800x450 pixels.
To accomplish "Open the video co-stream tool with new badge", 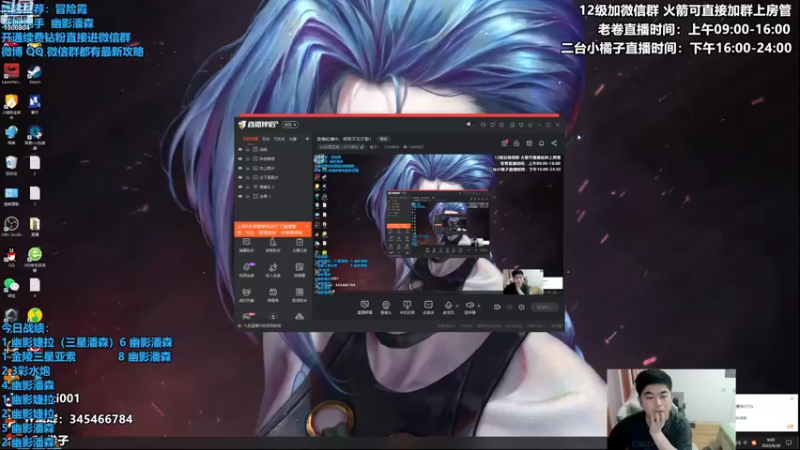I will 246,269.
